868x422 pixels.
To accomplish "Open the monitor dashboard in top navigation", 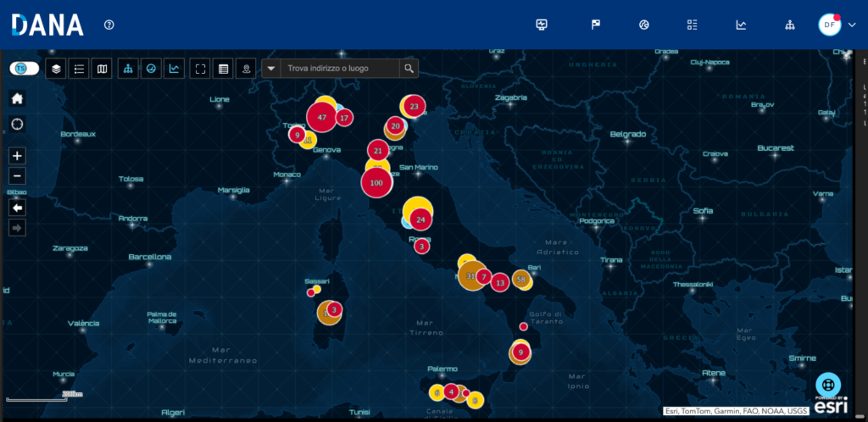I will (x=542, y=25).
